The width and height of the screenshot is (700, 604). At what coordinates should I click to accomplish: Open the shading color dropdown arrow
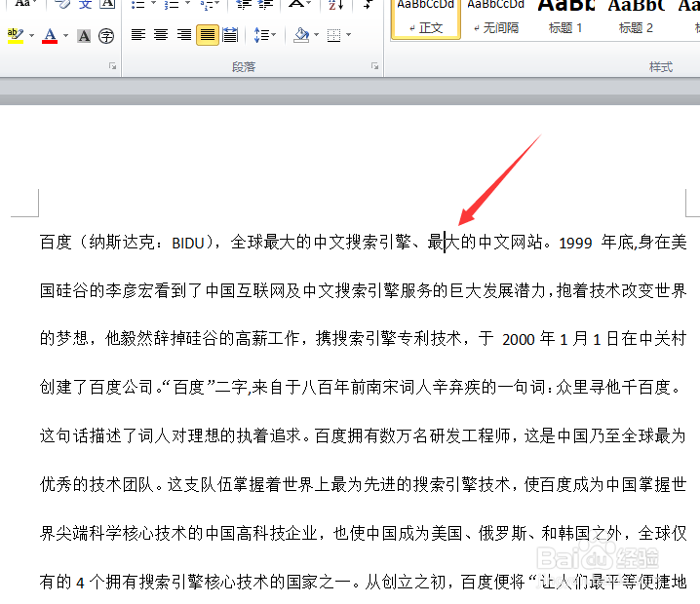coord(317,35)
